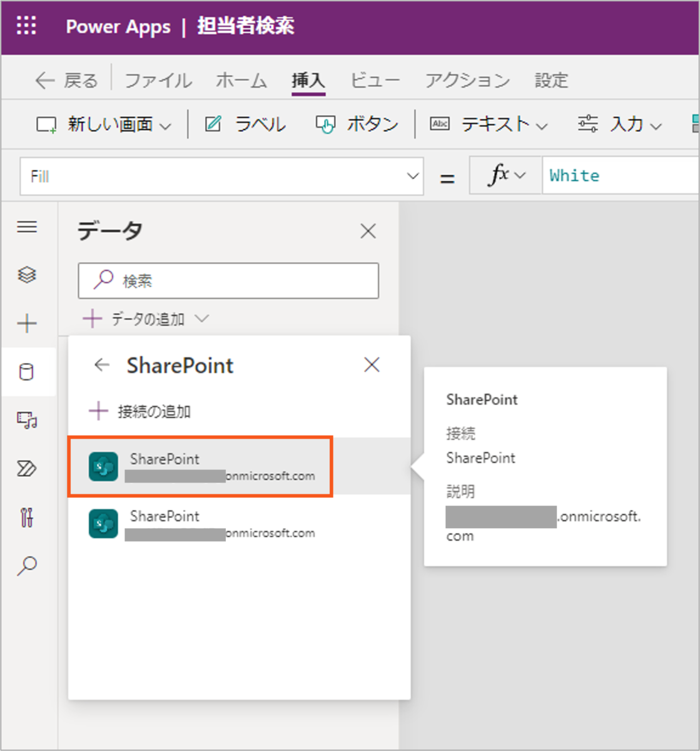Screen dimensions: 700x751
Task: Click 接続の追加 to add connection
Action: coord(140,411)
